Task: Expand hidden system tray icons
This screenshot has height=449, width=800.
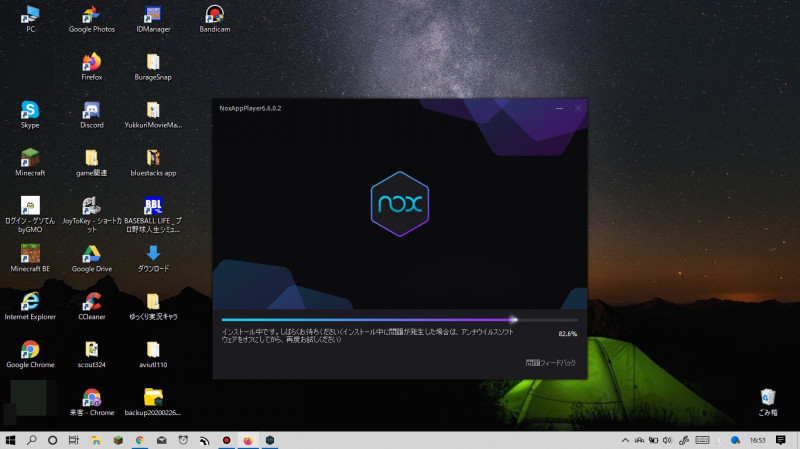Action: (x=625, y=440)
